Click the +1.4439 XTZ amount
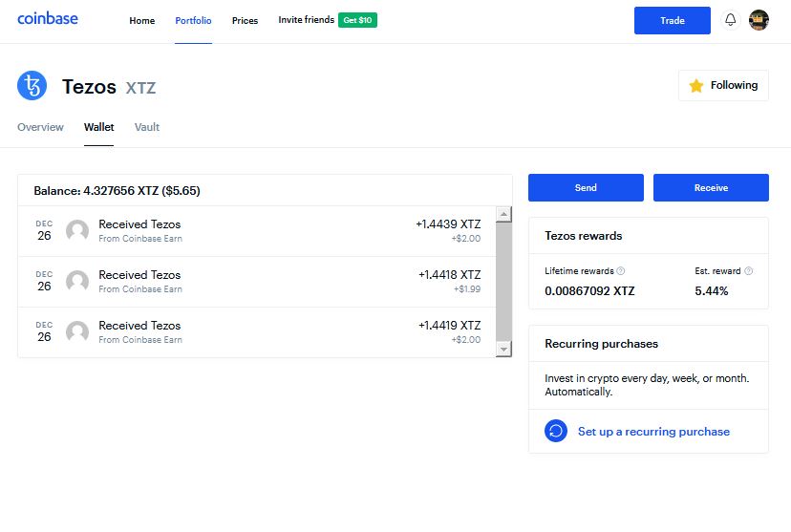Screen dimensions: 791x532 coord(448,224)
